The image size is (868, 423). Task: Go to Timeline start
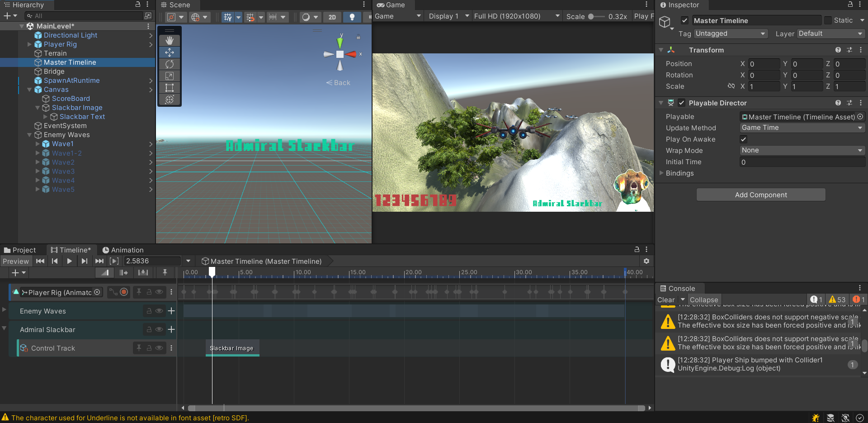pos(40,261)
